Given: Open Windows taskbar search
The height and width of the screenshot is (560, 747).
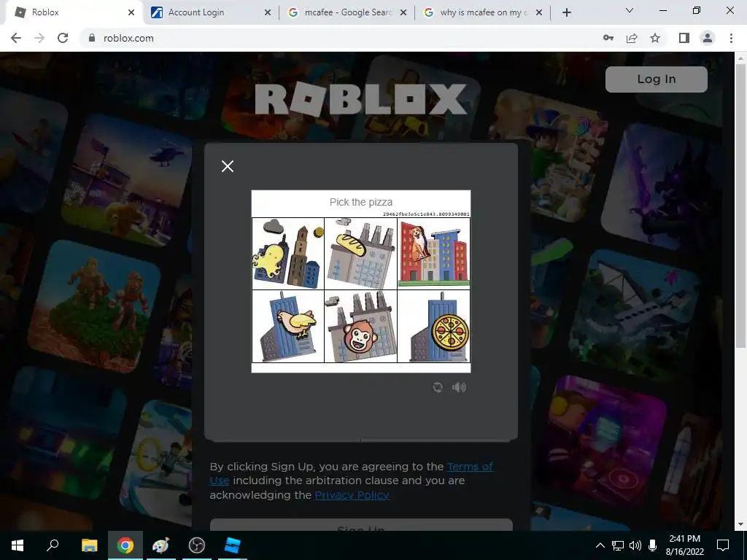Looking at the screenshot, I should (x=53, y=545).
